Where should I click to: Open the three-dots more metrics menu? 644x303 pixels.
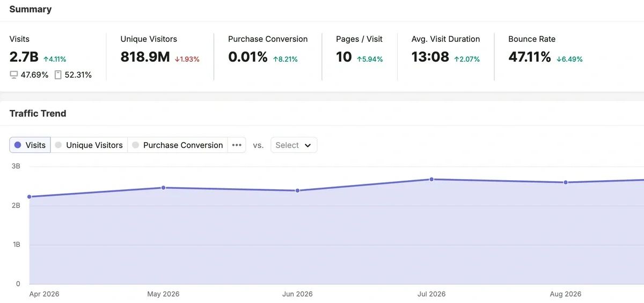(x=237, y=145)
